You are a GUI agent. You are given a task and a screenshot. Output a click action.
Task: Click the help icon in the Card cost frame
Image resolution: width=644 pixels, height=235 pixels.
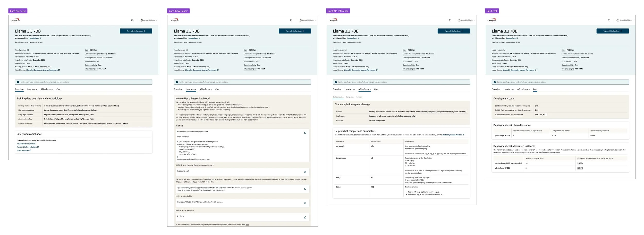(609, 20)
